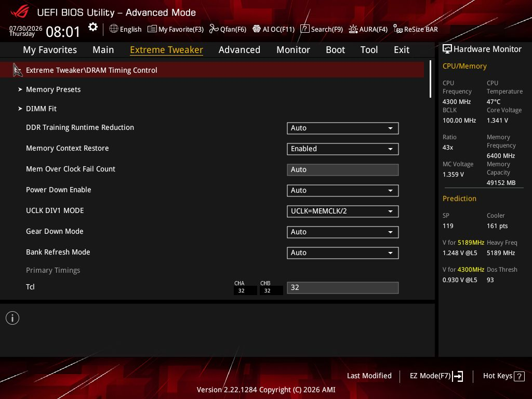Click the back arrow beside DRAM Timing Control
Image resolution: width=532 pixels, height=399 pixels.
(17, 70)
